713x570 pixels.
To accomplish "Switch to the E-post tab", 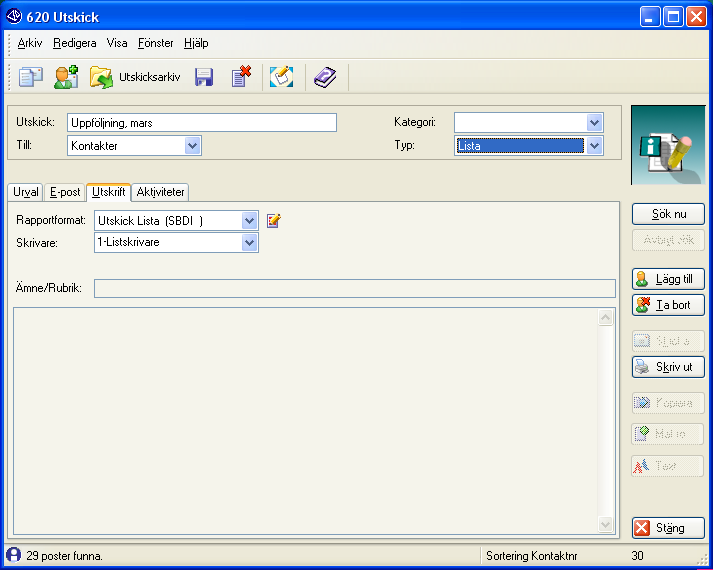I will tap(65, 192).
